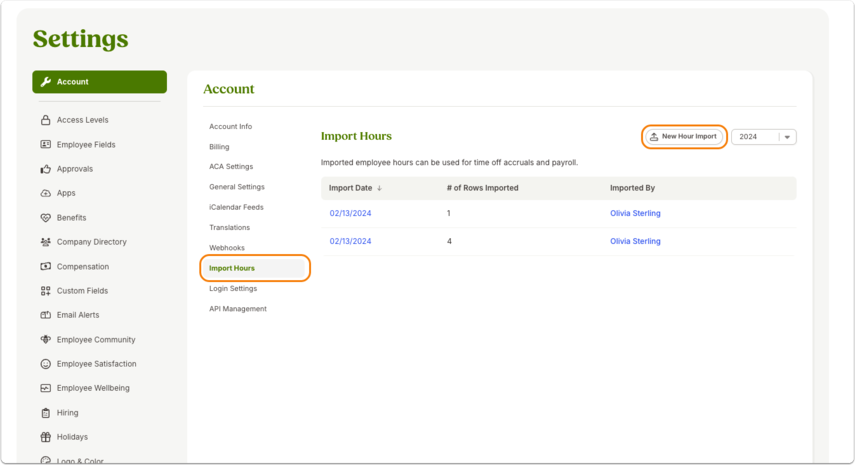The image size is (855, 465).
Task: Click the year dropdown caret arrow
Action: pyautogui.click(x=787, y=137)
